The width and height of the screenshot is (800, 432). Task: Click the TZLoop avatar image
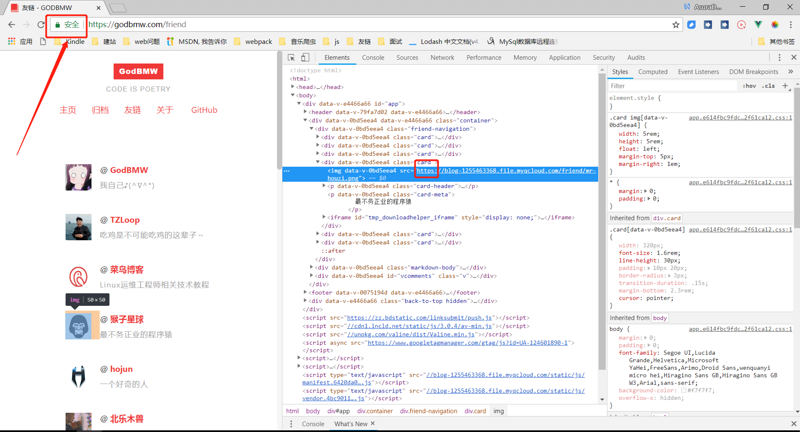coord(79,227)
